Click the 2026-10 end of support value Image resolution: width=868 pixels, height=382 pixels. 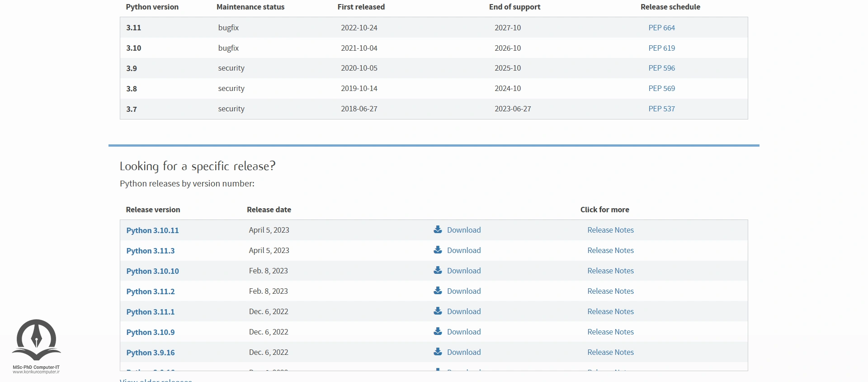tap(508, 48)
